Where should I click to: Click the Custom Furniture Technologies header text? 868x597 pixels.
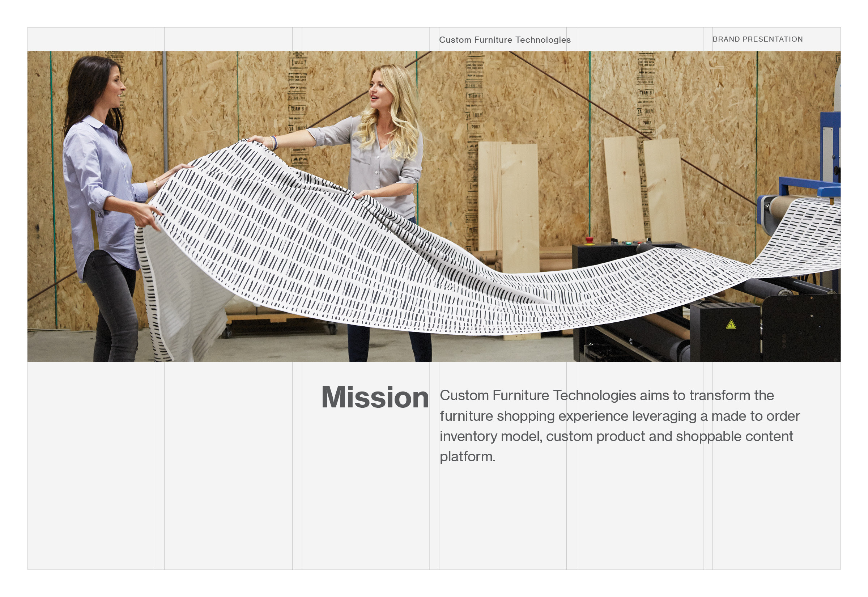click(505, 40)
